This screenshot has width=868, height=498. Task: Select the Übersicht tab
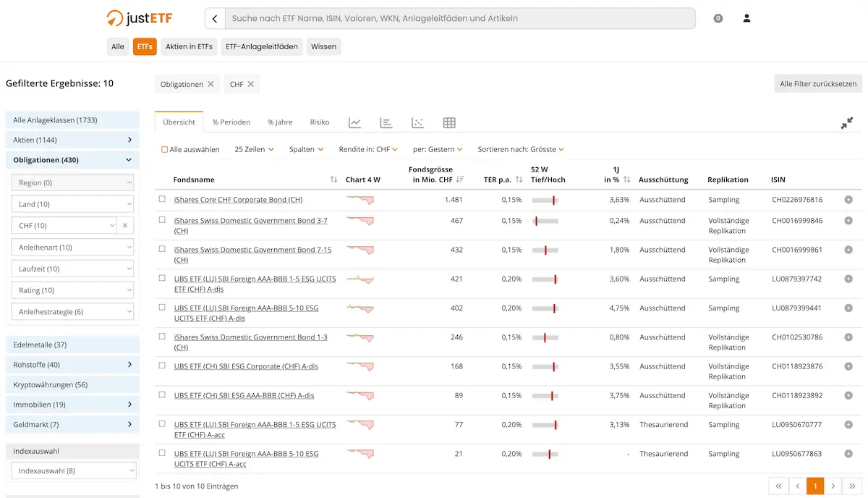[x=179, y=122]
